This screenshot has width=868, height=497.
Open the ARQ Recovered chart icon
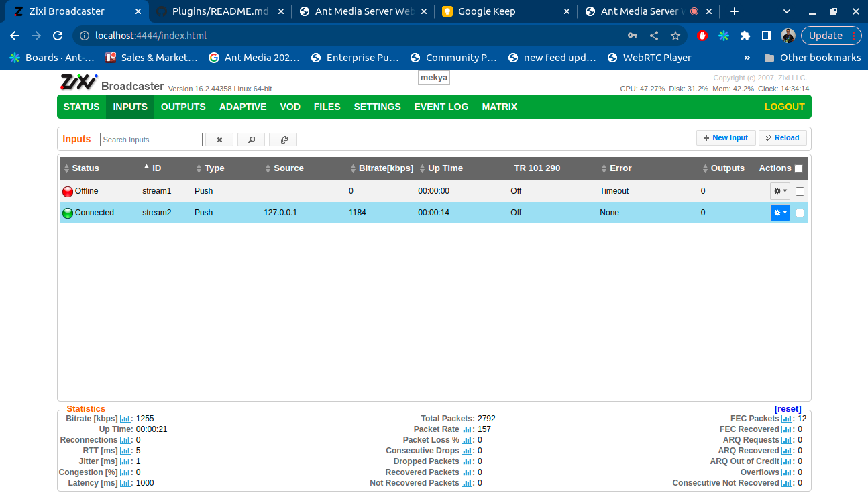pyautogui.click(x=787, y=451)
